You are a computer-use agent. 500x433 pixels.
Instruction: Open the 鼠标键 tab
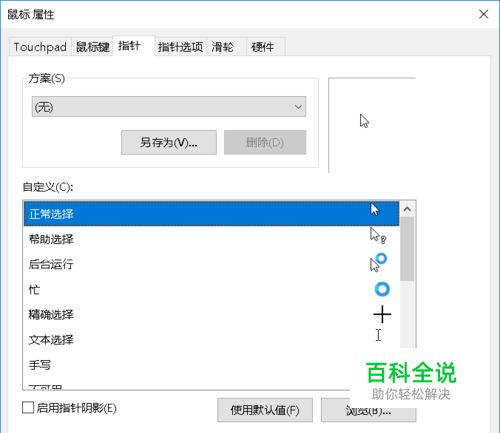pos(92,47)
